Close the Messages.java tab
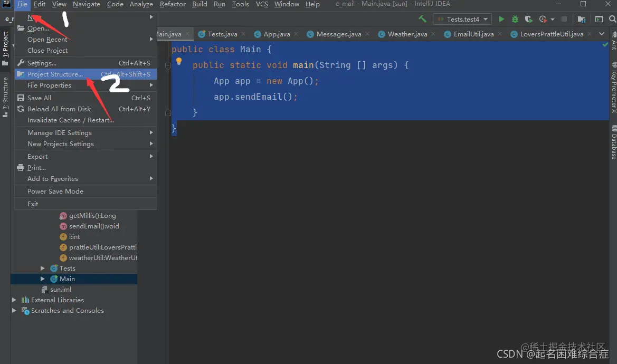 (367, 34)
